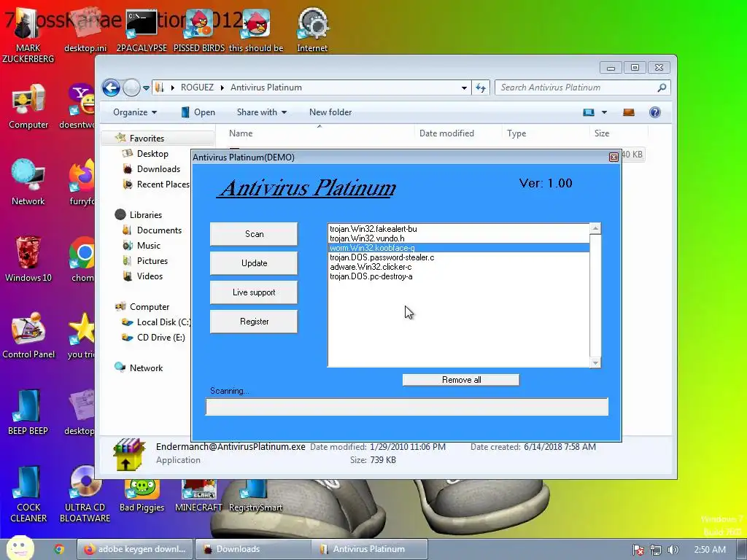Screen dimensions: 747x560
Task: Click the Open command in Explorer toolbar
Action: pos(198,112)
